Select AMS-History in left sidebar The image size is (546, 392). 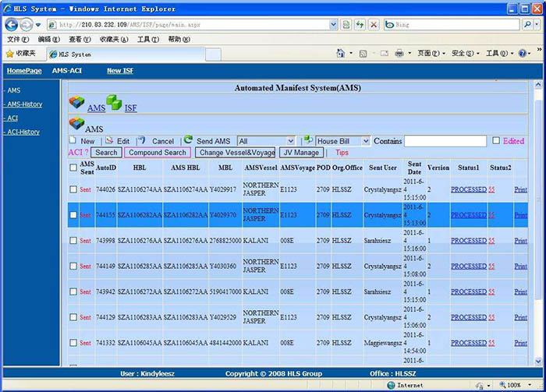[x=24, y=104]
